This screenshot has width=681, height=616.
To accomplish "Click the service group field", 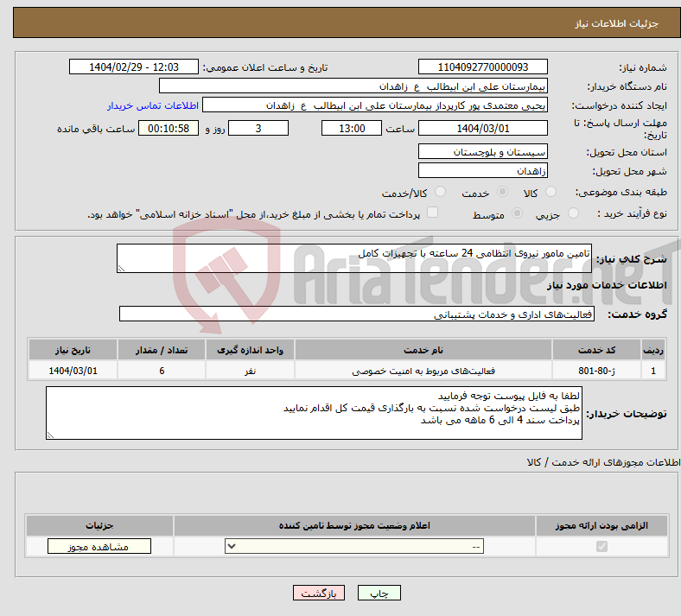I will [x=357, y=314].
